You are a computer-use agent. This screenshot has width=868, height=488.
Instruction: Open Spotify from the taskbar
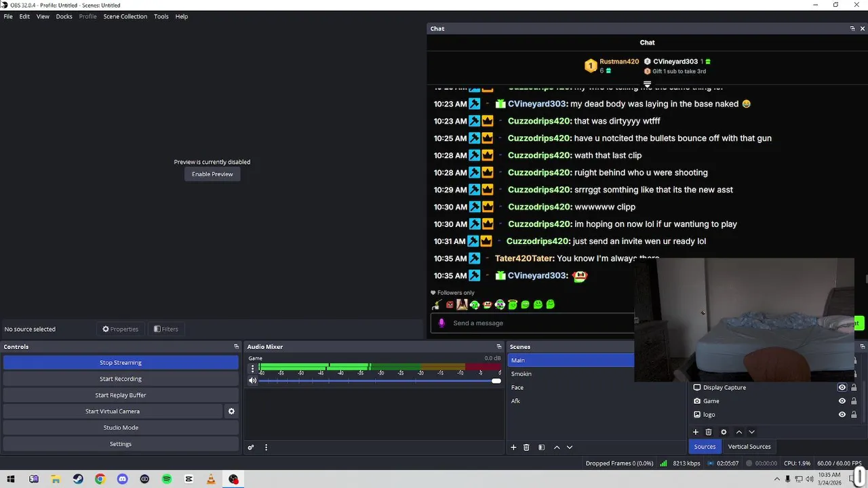(167, 479)
